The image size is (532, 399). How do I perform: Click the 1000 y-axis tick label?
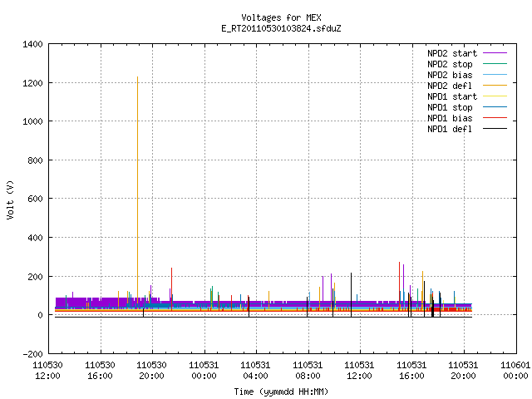[x=32, y=121]
